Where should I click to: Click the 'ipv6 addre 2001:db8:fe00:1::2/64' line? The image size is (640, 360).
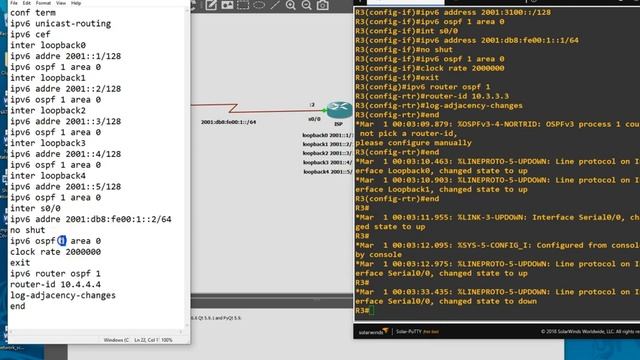point(91,219)
